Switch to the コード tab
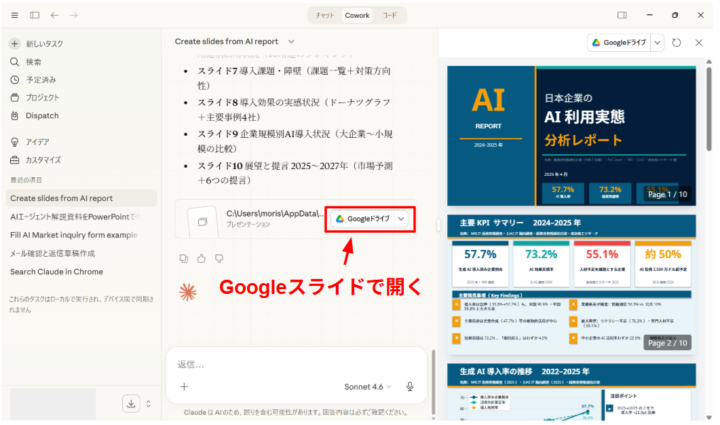 (389, 15)
